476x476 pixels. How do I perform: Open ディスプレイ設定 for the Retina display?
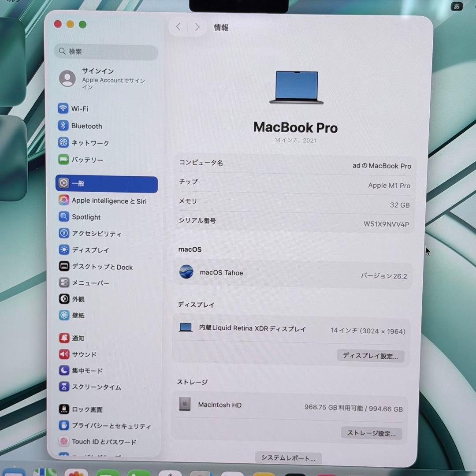tap(370, 356)
